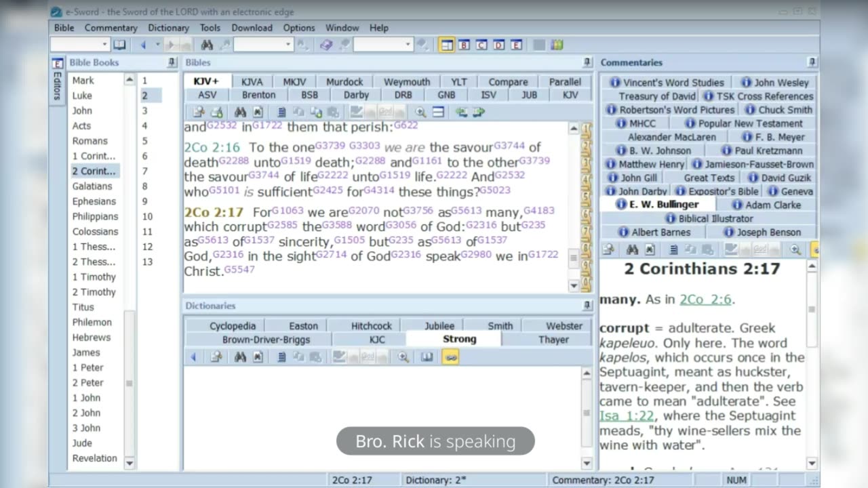Click print preview icon in the Bibles toolbar
Viewport: 868px width, 488px height.
199,112
